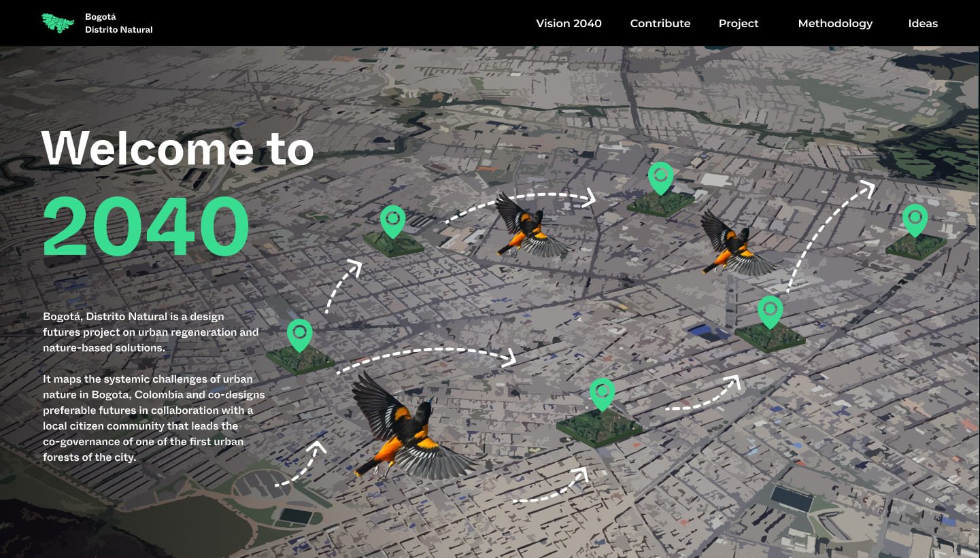Select the map pin at the far right edge
Viewport: 980px width, 558px height.
pyautogui.click(x=915, y=220)
